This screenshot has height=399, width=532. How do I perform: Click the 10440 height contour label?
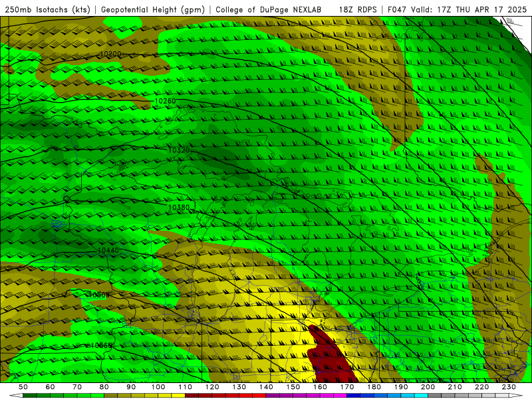click(108, 250)
